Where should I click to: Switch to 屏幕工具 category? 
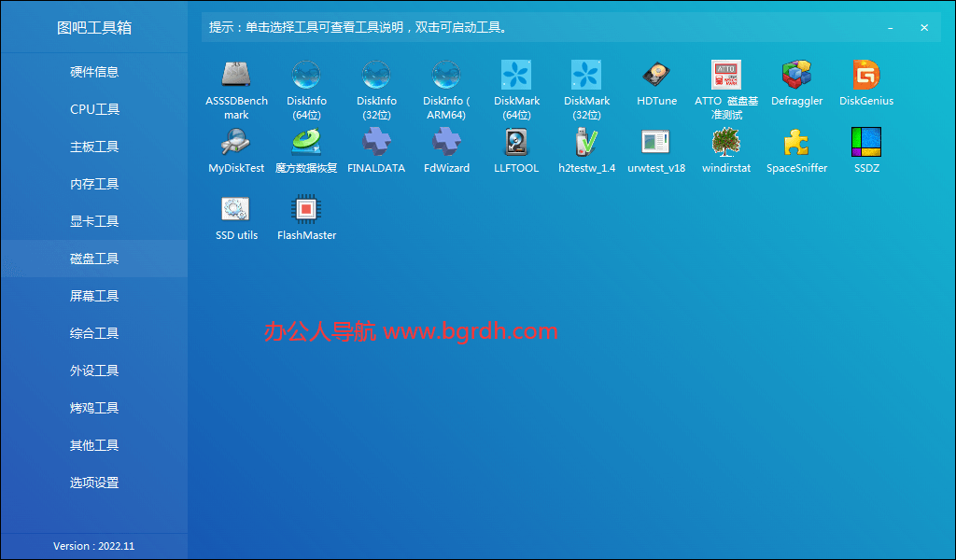point(94,296)
